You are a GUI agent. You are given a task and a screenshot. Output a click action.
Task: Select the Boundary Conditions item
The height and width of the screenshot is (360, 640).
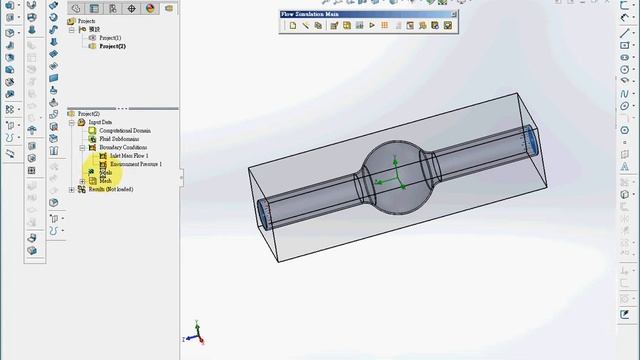pyautogui.click(x=123, y=147)
